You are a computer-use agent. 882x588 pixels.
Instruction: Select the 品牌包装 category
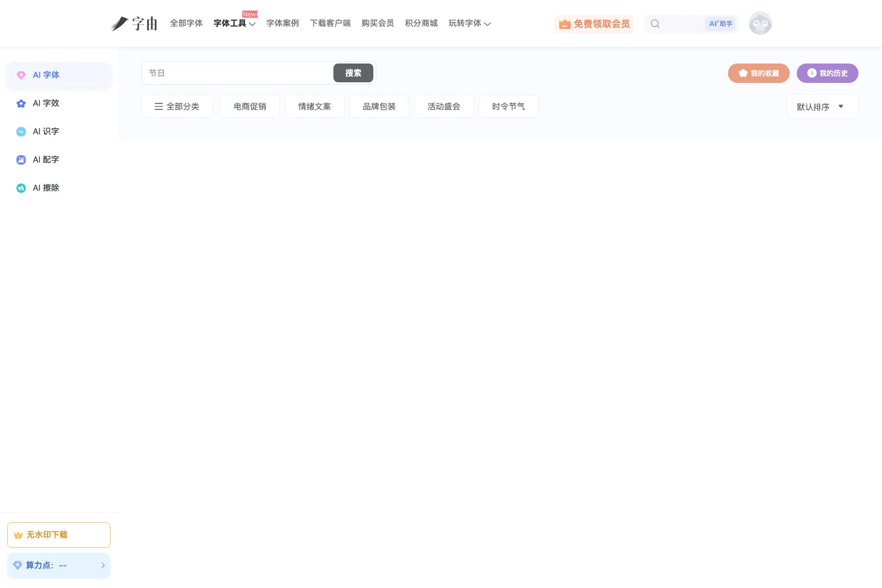(379, 106)
